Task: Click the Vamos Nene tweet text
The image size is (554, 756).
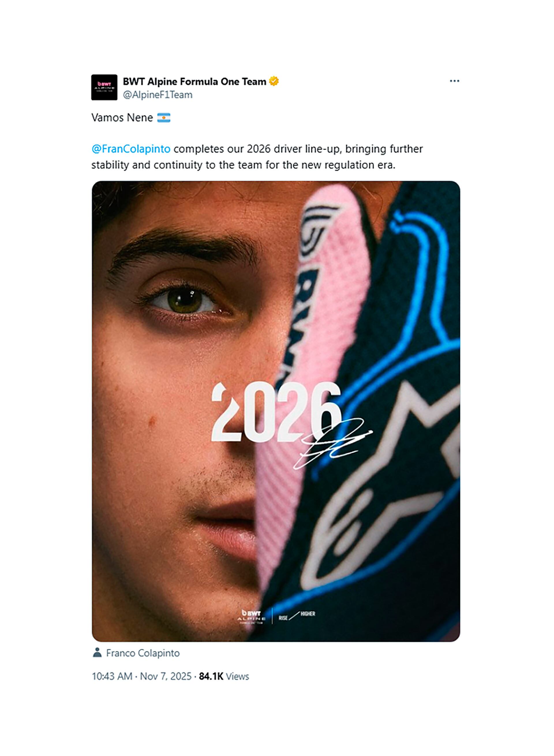Action: [122, 118]
